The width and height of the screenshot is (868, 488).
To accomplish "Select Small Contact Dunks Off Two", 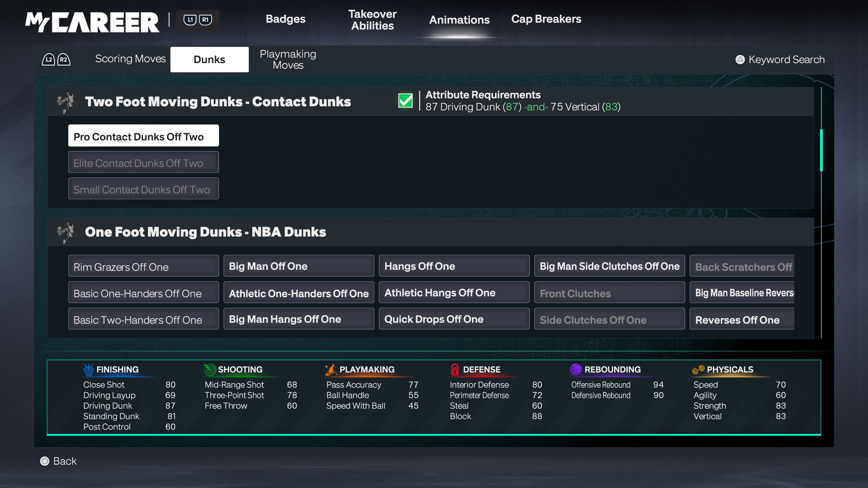I will tap(144, 189).
